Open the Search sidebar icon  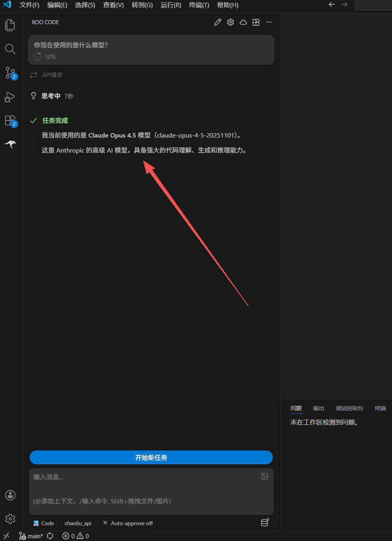(x=10, y=49)
